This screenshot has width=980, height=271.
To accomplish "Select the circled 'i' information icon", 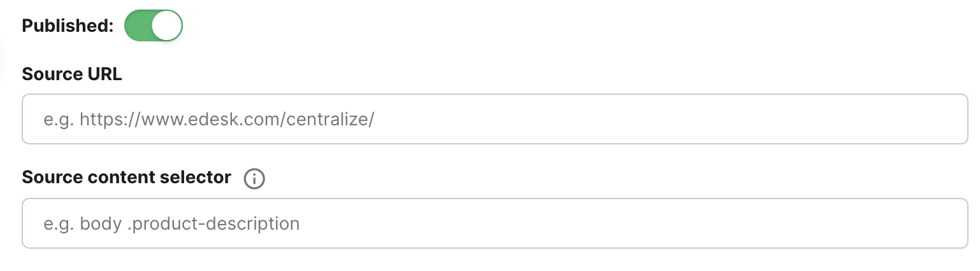I will point(254,179).
